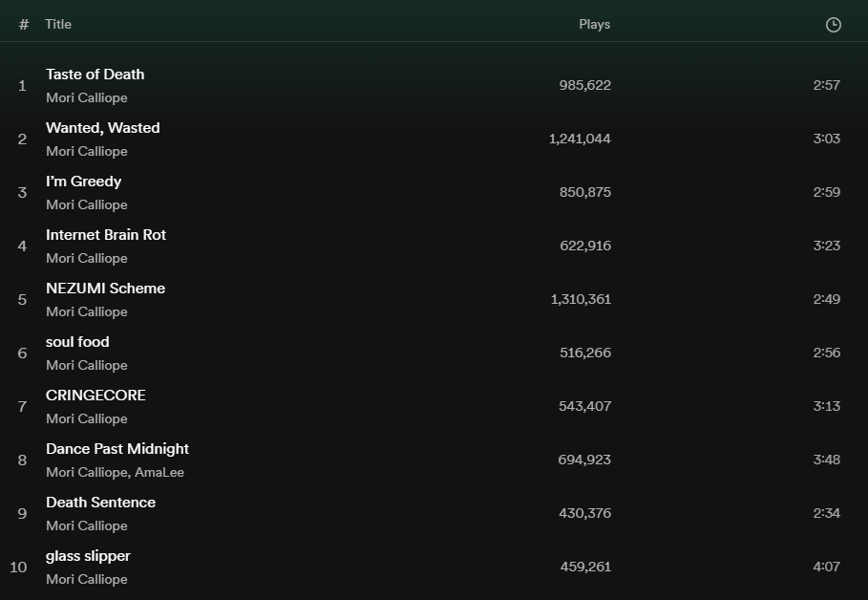The width and height of the screenshot is (868, 600).
Task: Click the Title column header
Action: tap(58, 25)
